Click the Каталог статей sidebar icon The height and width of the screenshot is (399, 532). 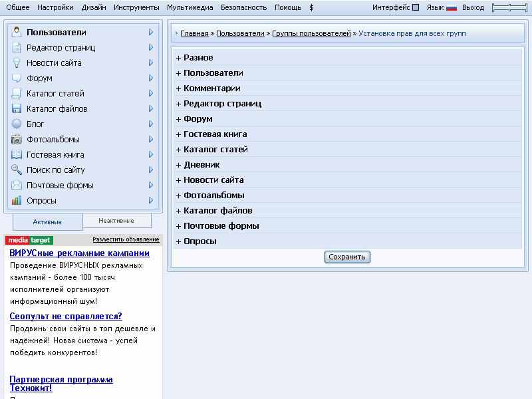point(16,93)
